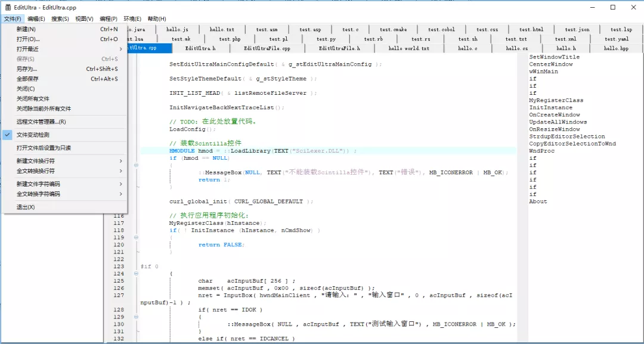This screenshot has width=644, height=344.
Task: Switch to the test.py tab
Action: 326,39
